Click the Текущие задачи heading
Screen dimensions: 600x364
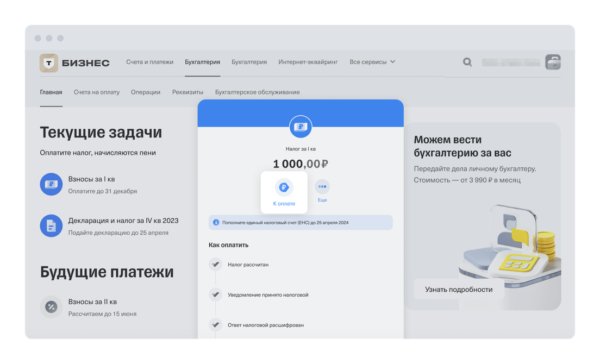coord(101,133)
